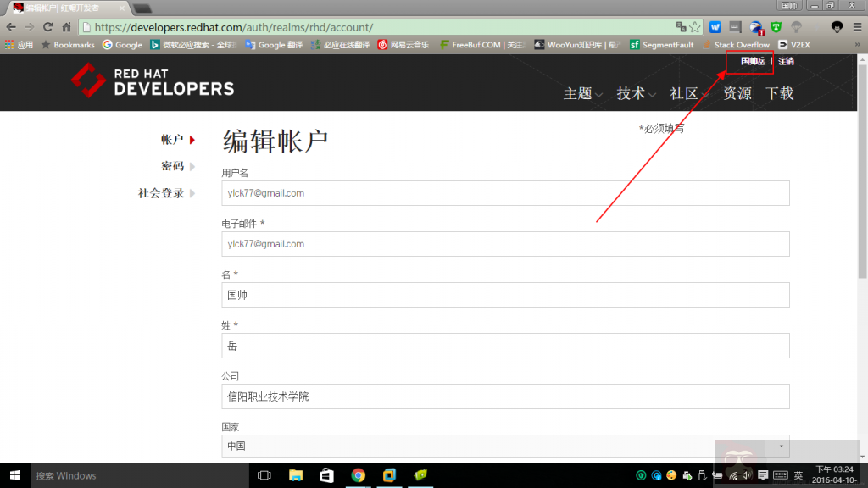Reload the page with the refresh icon
Screen dimensions: 868x488
tap(48, 26)
